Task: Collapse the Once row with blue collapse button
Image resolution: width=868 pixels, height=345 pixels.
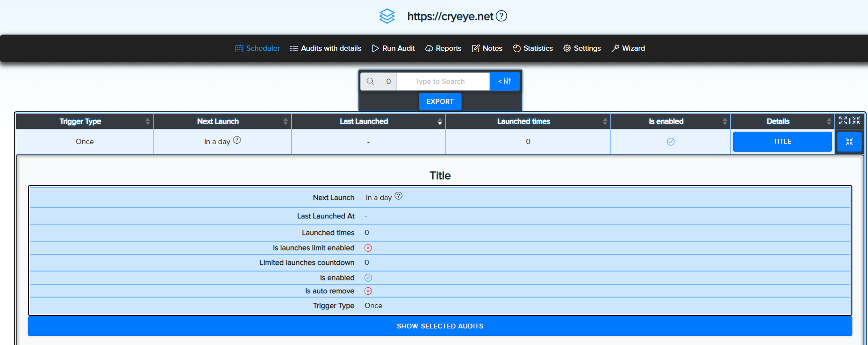Action: (x=849, y=142)
